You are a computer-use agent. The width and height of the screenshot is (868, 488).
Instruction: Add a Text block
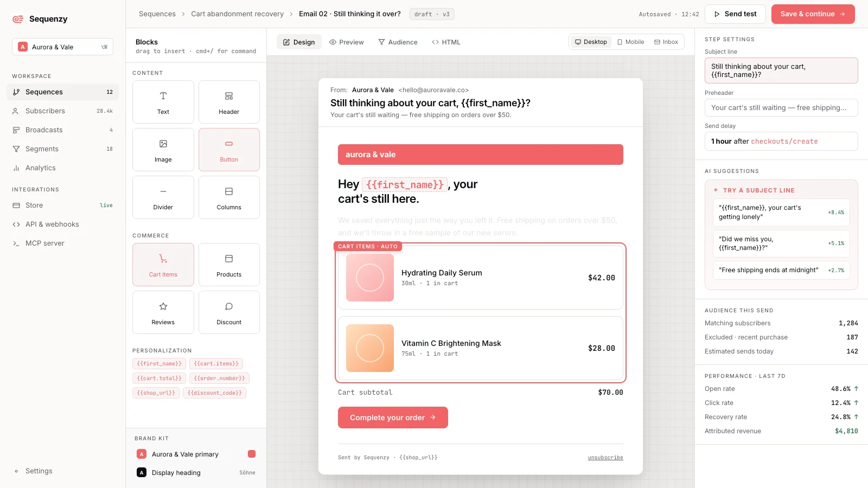point(163,102)
